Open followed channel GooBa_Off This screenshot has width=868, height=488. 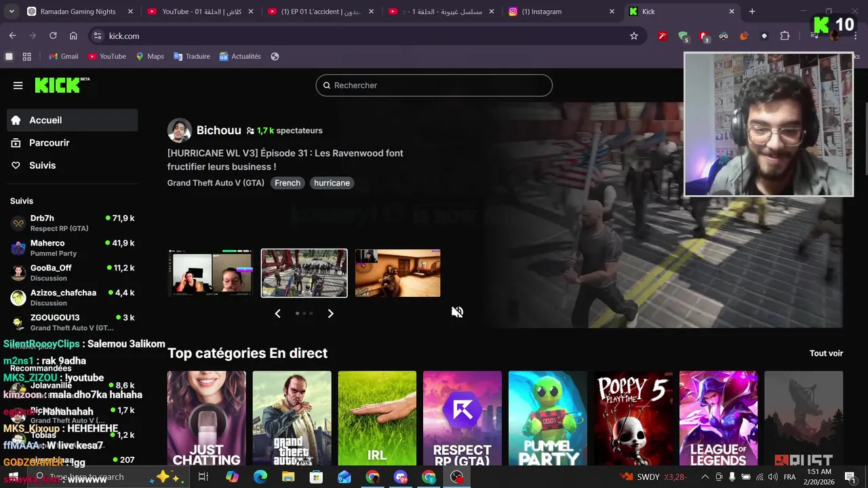click(73, 272)
